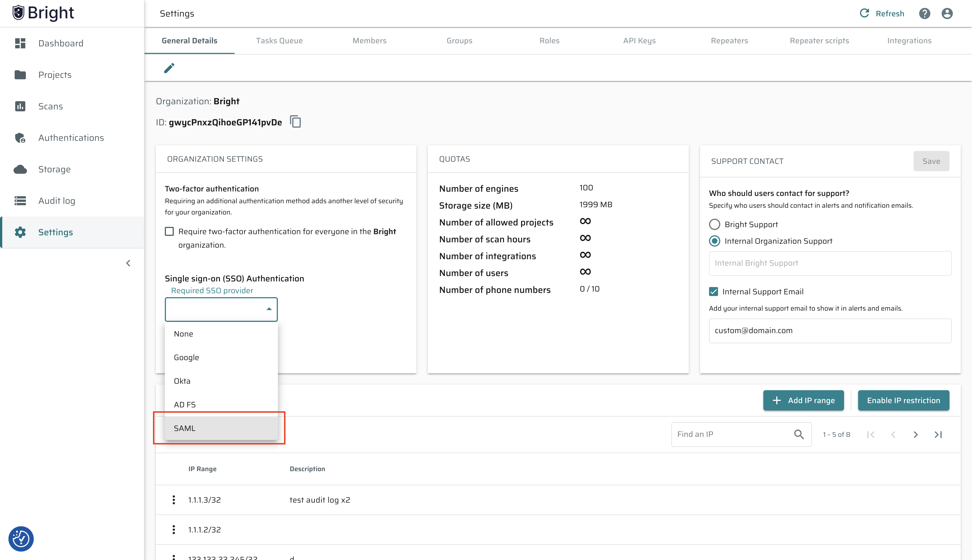Screen dimensions: 972x560
Task: Go to the first IP page
Action: click(871, 435)
